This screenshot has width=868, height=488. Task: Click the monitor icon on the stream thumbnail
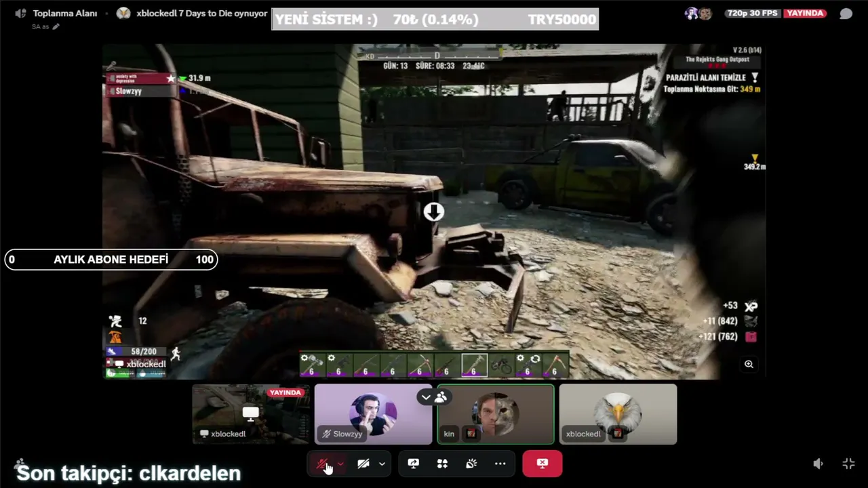tap(251, 413)
